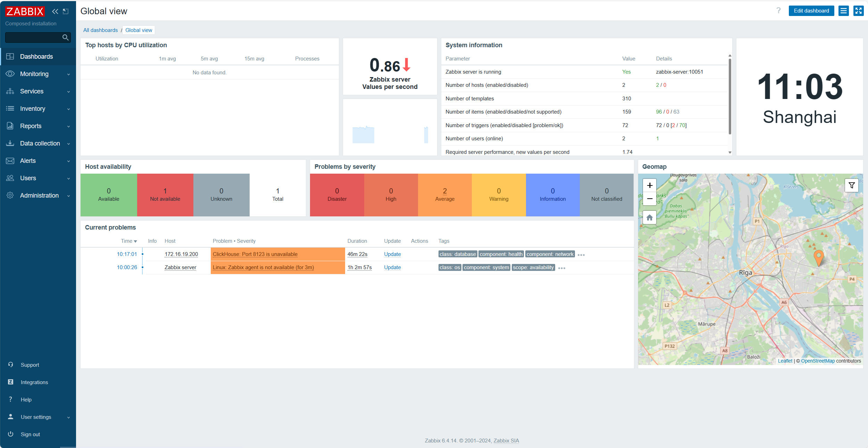Open the Dashboards menu item
The image size is (868, 448).
(x=36, y=57)
